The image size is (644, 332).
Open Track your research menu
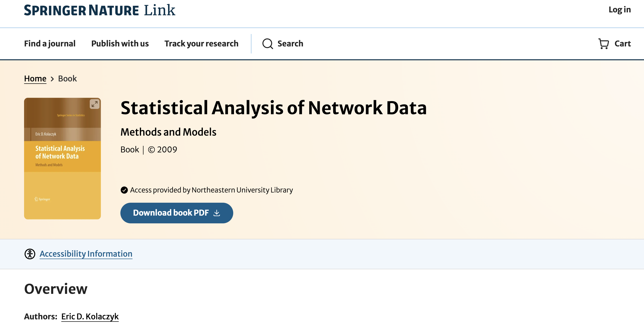click(201, 44)
